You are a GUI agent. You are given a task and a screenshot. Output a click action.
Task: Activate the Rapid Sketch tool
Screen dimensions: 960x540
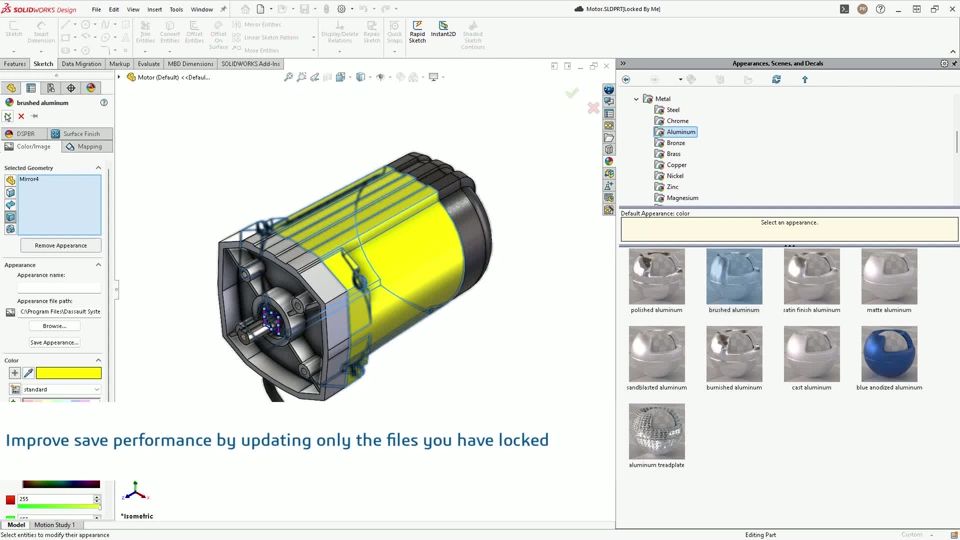(x=417, y=31)
